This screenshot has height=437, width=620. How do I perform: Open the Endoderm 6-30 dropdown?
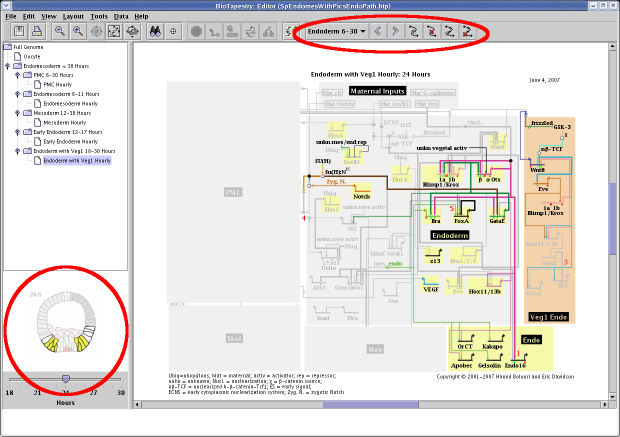tap(337, 32)
